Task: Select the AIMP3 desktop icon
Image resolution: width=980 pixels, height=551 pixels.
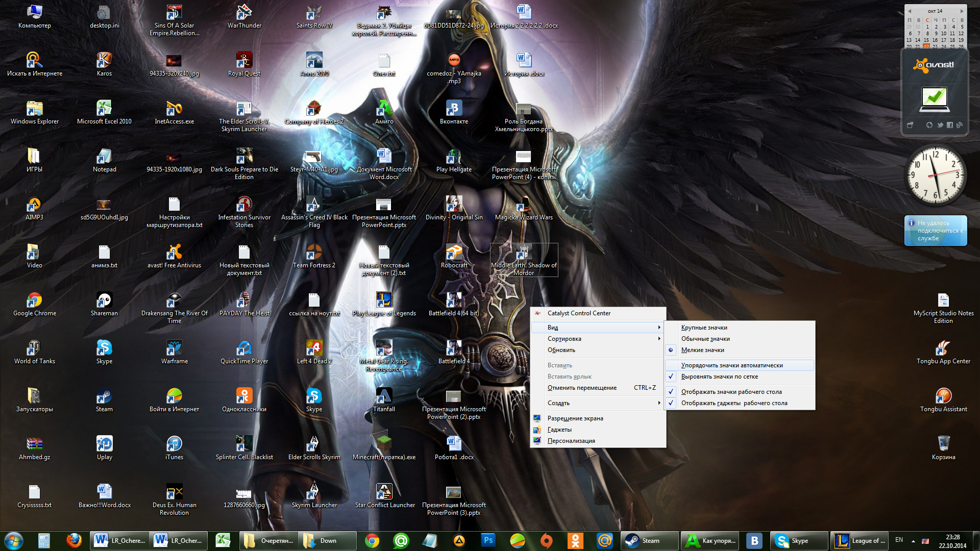Action: 35,208
